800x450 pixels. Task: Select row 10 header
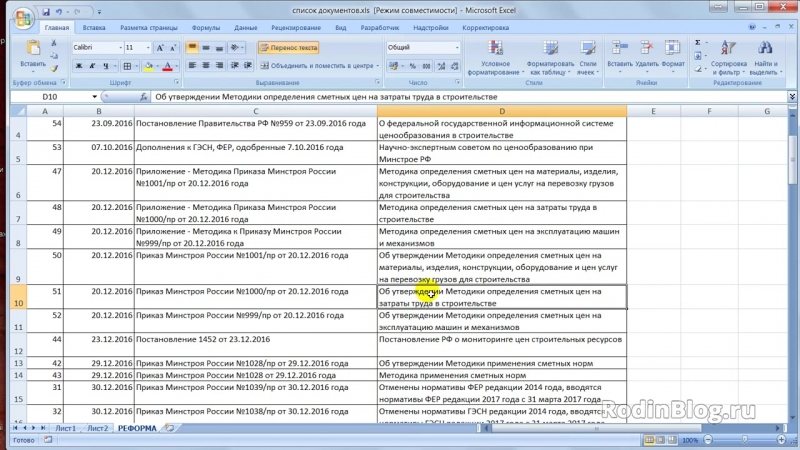click(18, 297)
